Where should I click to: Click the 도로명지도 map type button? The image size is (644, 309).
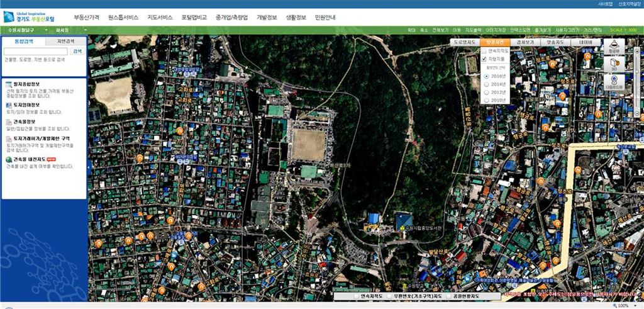[x=466, y=42]
